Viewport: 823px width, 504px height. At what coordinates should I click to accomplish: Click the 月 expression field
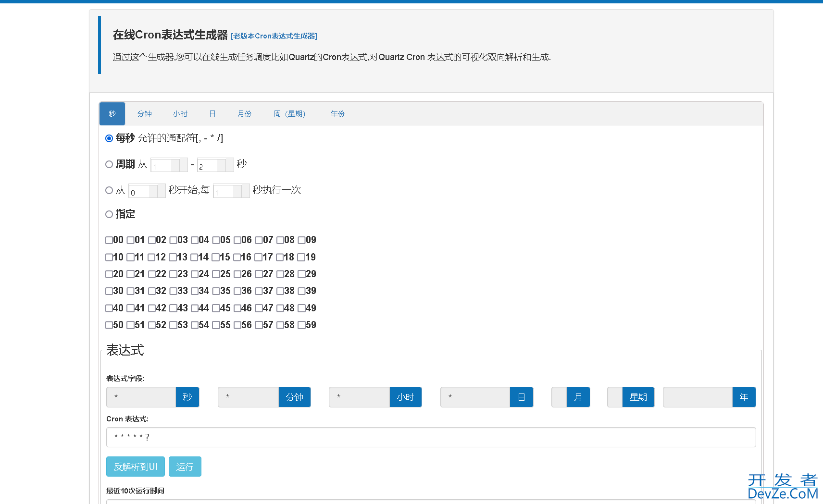tap(559, 397)
